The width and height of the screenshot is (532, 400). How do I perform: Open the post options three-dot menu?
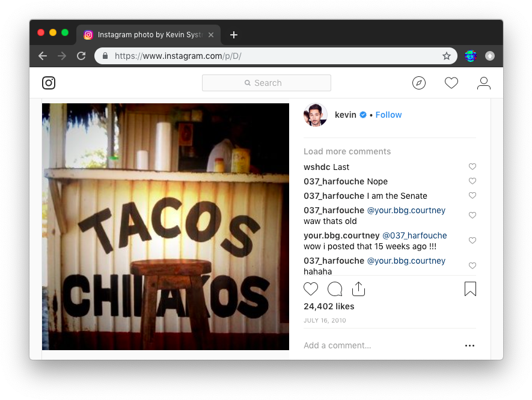click(469, 345)
